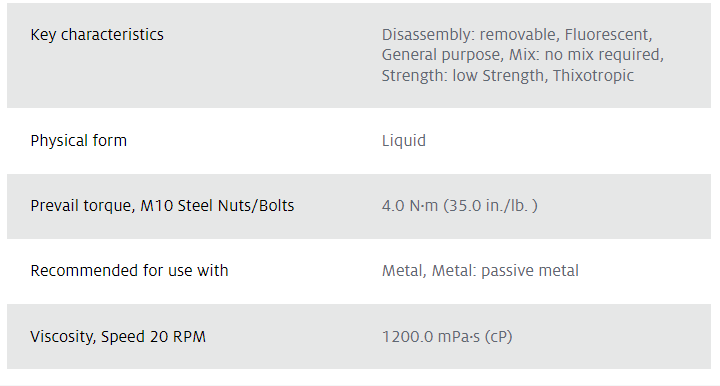The height and width of the screenshot is (386, 720).
Task: Click the 20 RPM text in viscosity label
Action: tap(178, 337)
